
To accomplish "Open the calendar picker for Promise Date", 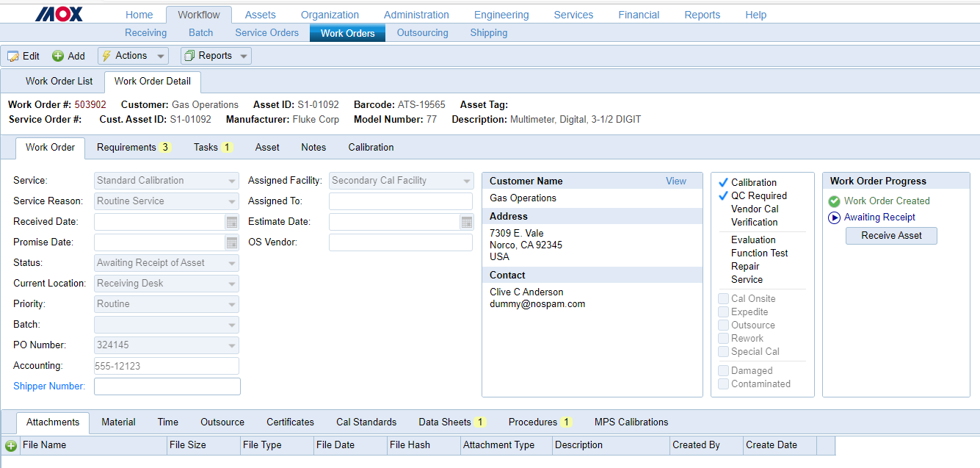I will 233,242.
